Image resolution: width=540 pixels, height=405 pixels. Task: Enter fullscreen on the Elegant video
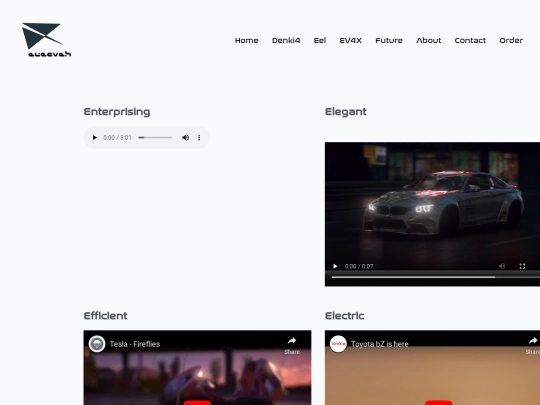[522, 266]
